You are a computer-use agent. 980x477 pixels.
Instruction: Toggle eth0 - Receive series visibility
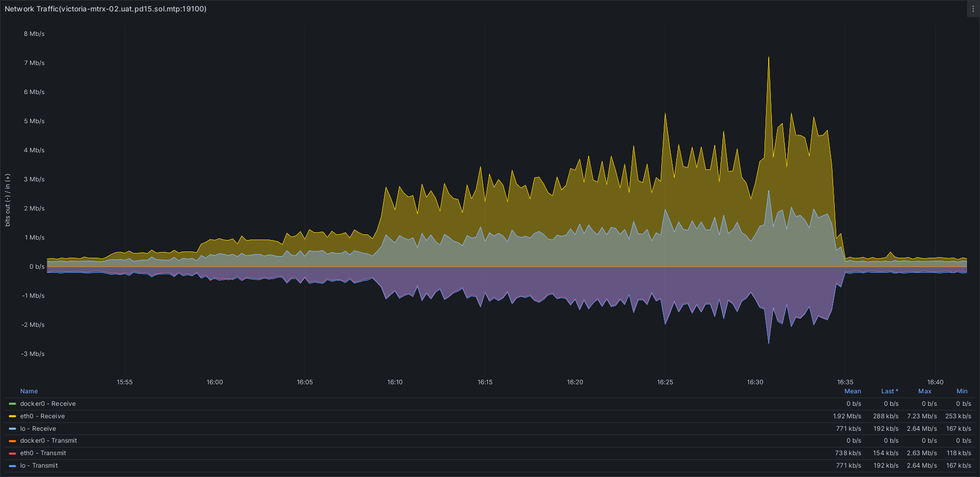pyautogui.click(x=43, y=416)
